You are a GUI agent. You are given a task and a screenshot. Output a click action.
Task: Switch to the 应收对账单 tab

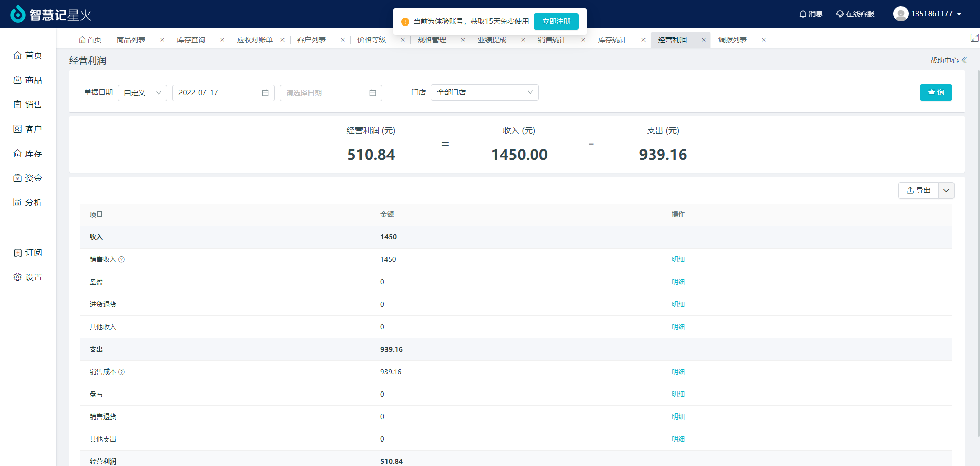tap(255, 40)
